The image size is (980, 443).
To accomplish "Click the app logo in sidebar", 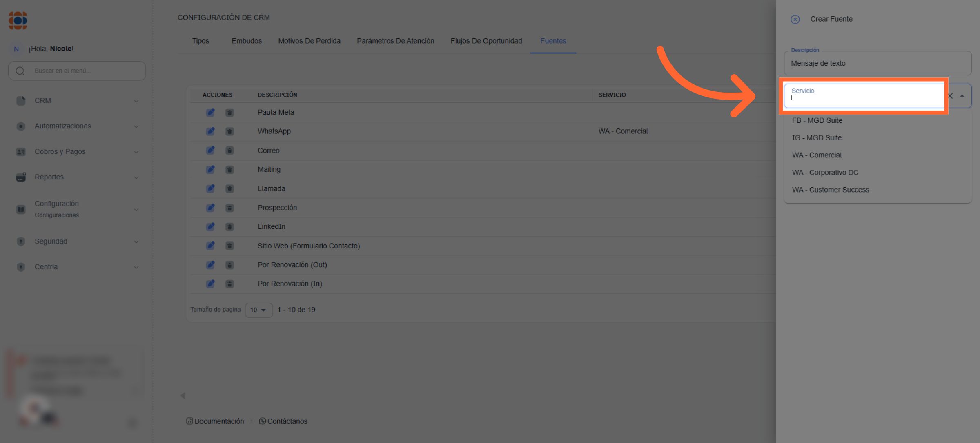I will pyautogui.click(x=18, y=20).
